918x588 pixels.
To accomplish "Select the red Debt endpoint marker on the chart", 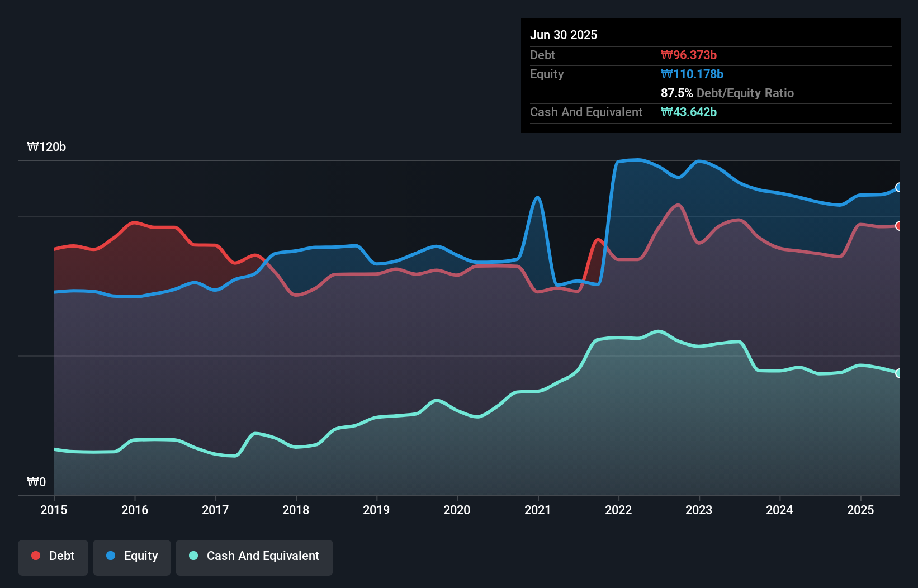I will click(898, 226).
